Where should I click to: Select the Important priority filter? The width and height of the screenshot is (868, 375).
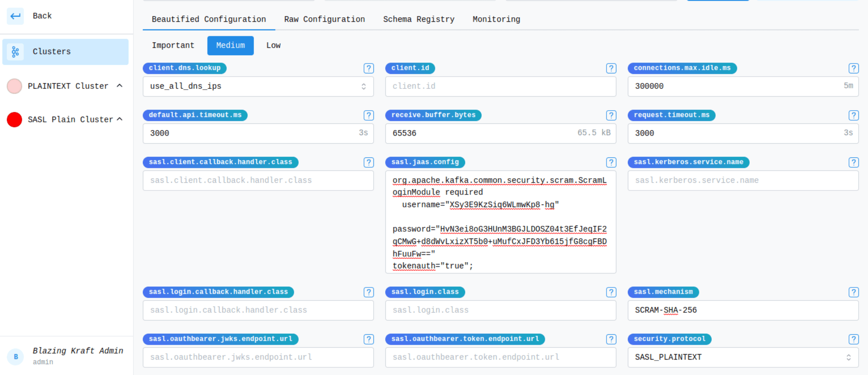(173, 45)
